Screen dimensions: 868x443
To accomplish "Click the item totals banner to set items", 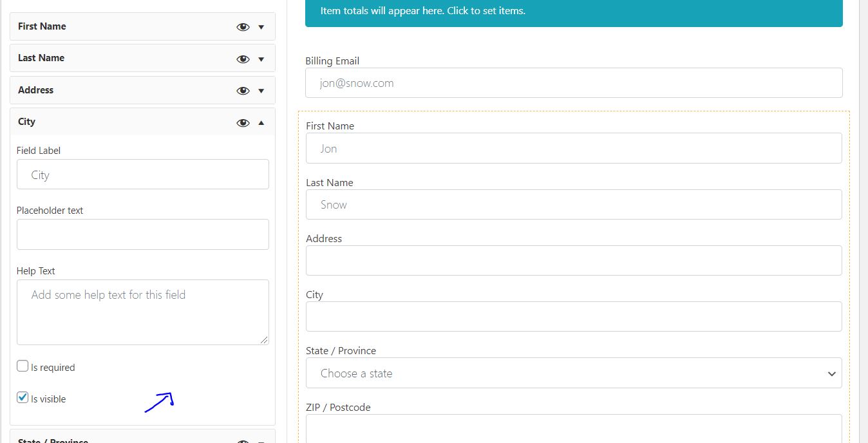I will [x=573, y=11].
